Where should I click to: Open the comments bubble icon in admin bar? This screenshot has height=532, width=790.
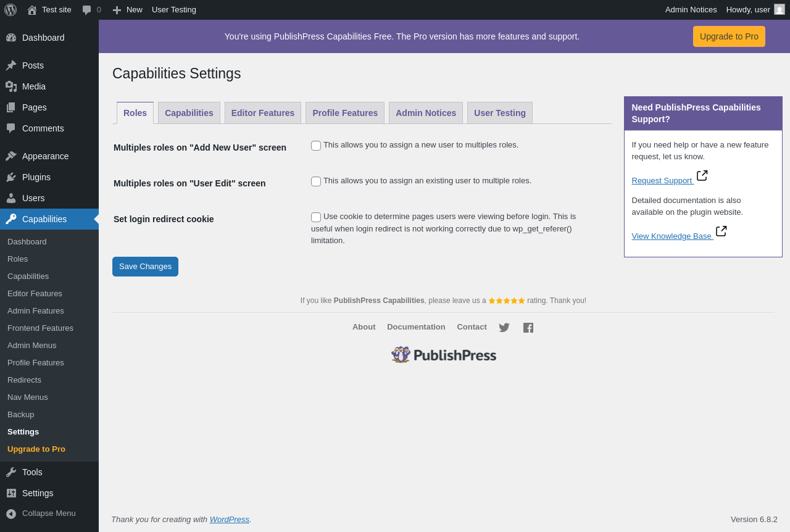[87, 10]
